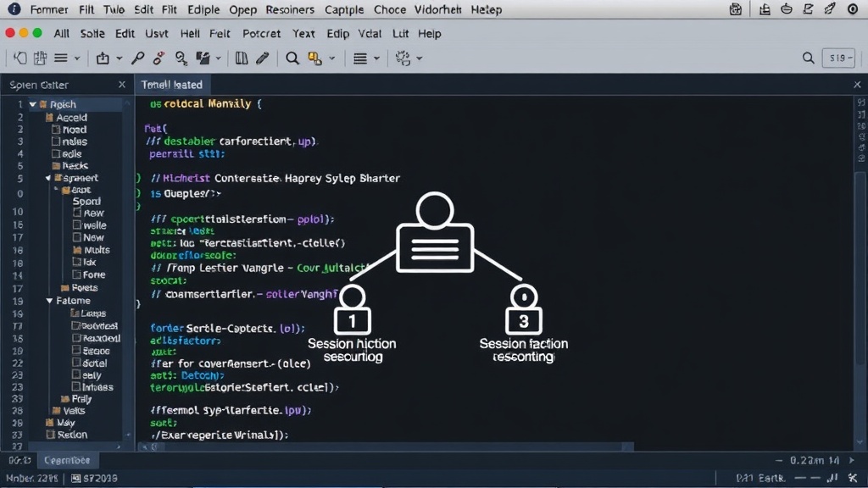Click the 's19-' box in toolbar
868x488 pixels.
click(838, 58)
